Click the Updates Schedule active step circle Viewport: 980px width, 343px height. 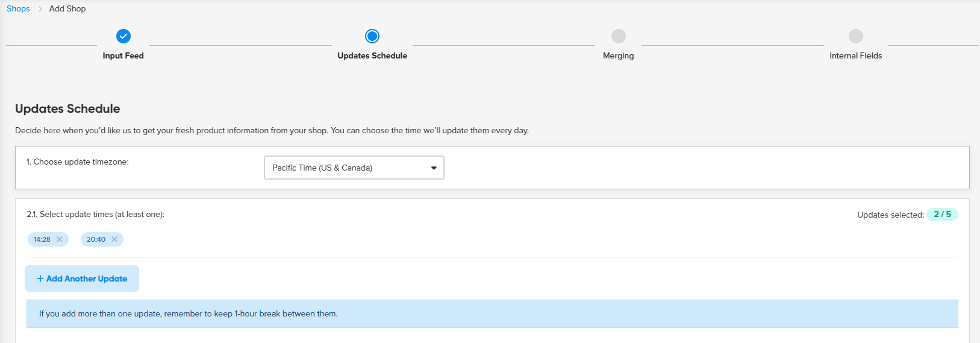pos(372,36)
